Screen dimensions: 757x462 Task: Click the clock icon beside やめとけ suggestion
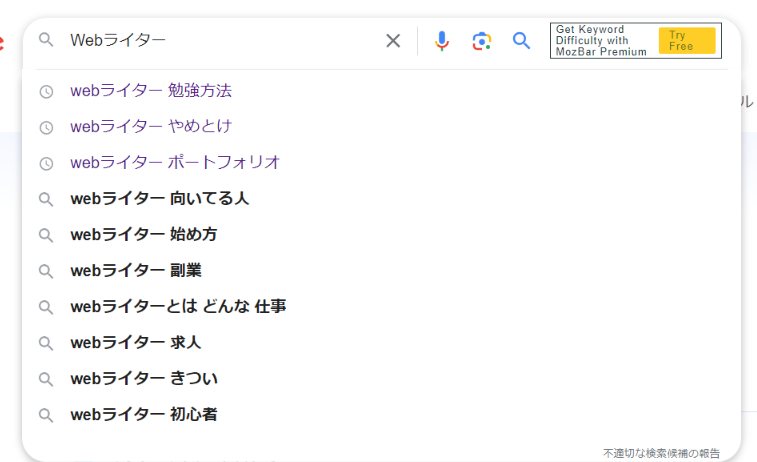pos(45,127)
